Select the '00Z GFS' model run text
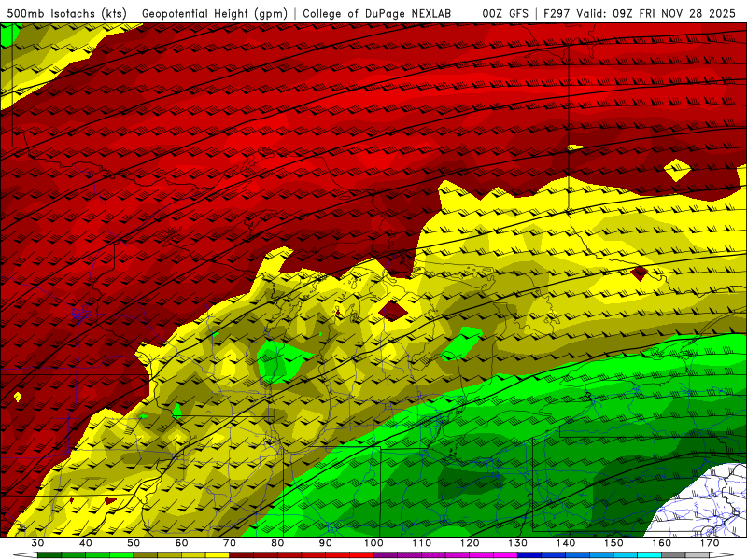The image size is (747, 560). click(505, 13)
